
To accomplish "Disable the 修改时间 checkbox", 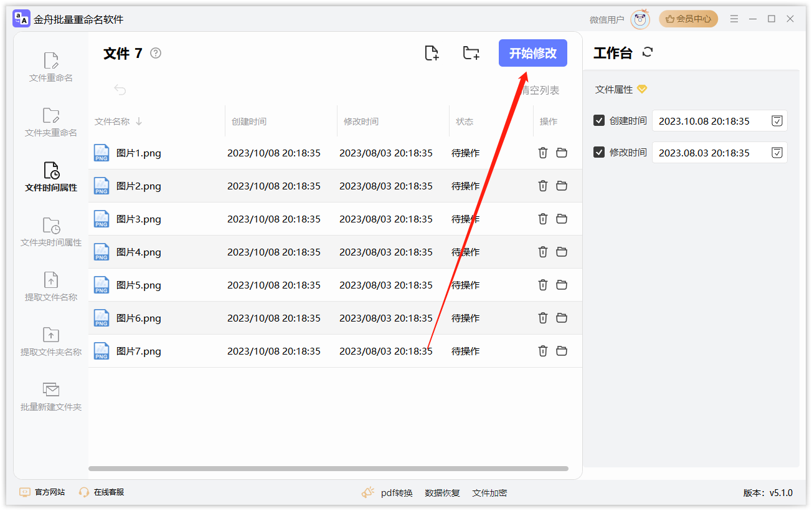I will pyautogui.click(x=600, y=152).
